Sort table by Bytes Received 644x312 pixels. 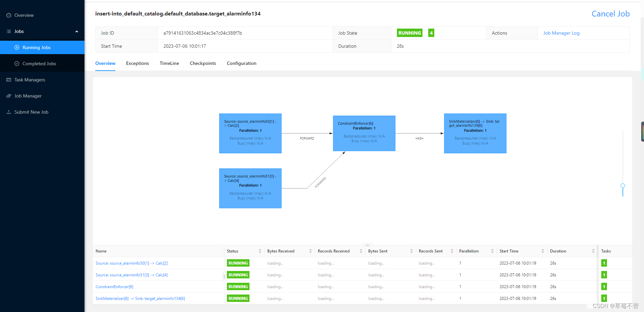(310, 251)
